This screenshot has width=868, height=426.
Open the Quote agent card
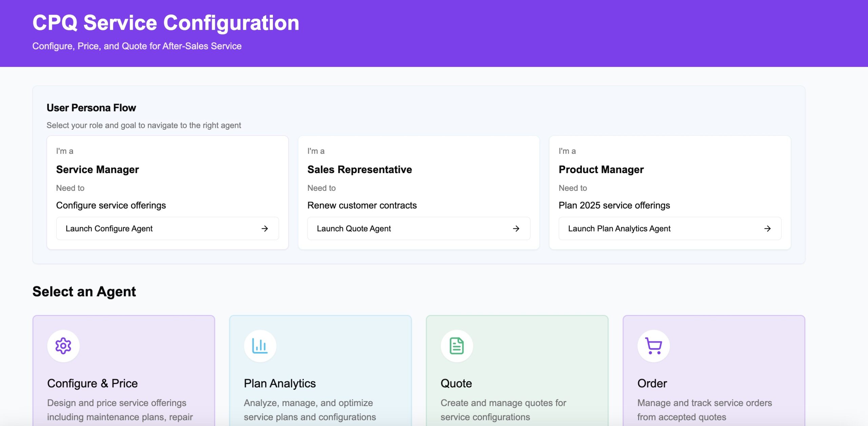517,371
